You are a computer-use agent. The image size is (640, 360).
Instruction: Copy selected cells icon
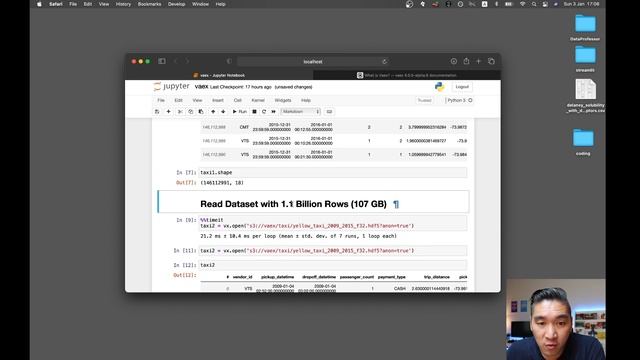191,111
